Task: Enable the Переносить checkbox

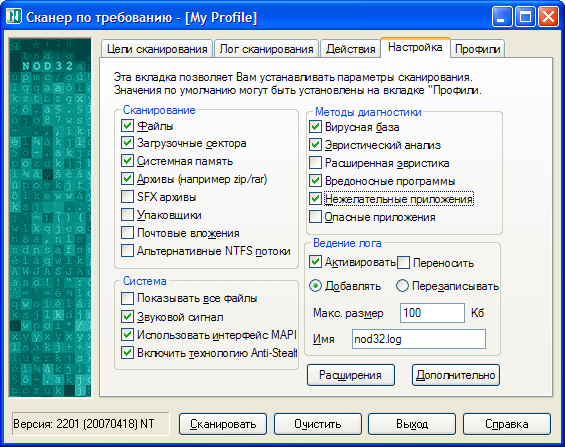Action: (x=403, y=263)
